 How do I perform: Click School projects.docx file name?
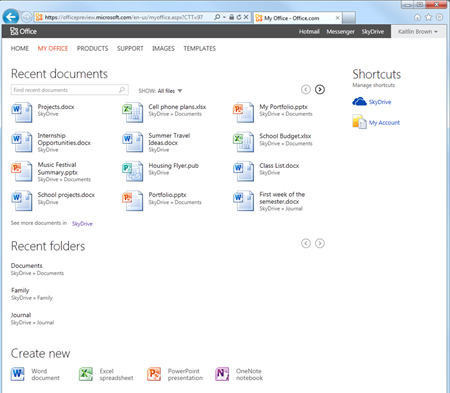click(66, 195)
